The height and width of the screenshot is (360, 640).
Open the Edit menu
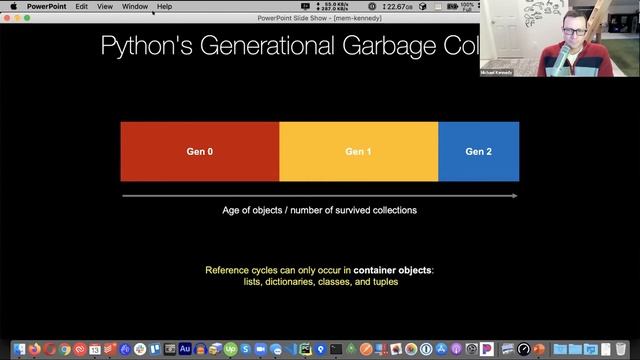click(x=81, y=7)
